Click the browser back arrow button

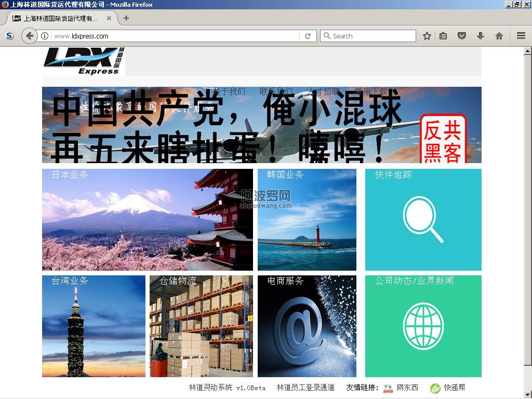click(30, 36)
